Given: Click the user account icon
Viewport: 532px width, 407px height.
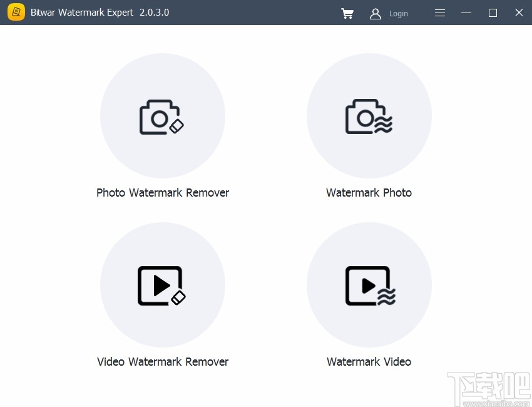Looking at the screenshot, I should pyautogui.click(x=376, y=13).
